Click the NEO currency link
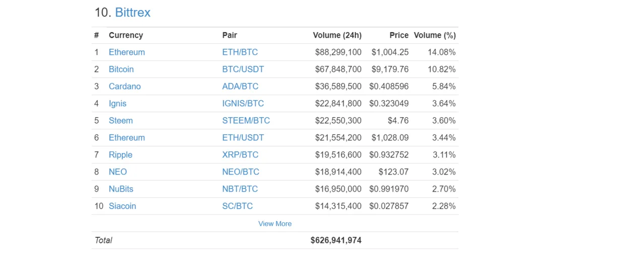The height and width of the screenshot is (254, 644). [118, 172]
